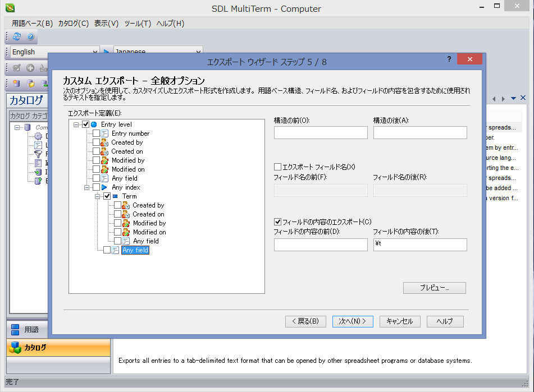The width and height of the screenshot is (534, 392).
Task: Open the ツール(T) menu
Action: 138,24
